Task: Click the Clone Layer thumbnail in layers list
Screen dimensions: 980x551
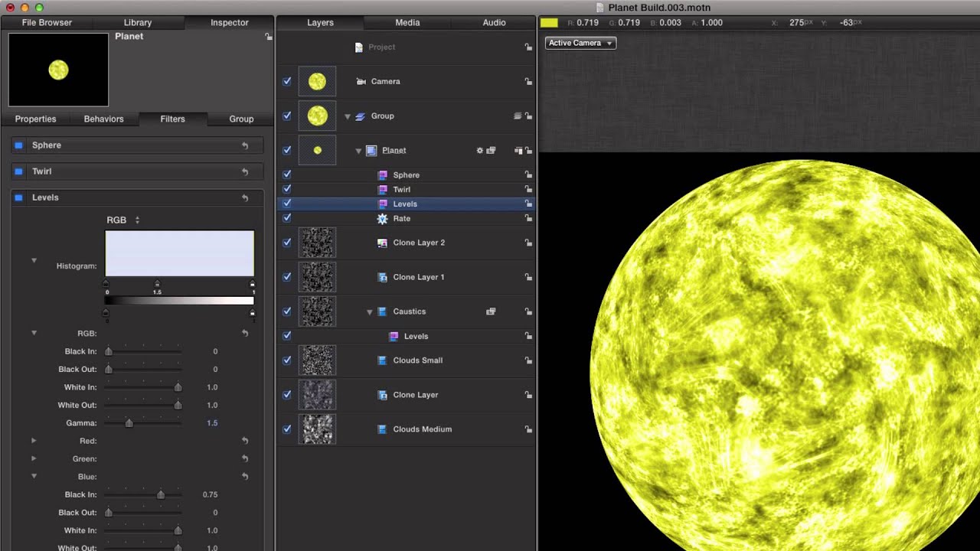Action: click(x=317, y=395)
